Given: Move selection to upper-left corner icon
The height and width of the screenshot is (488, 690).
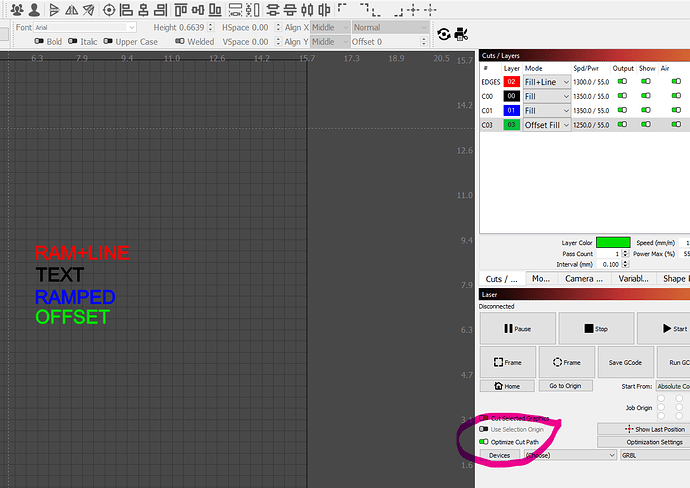Looking at the screenshot, I should 342,7.
